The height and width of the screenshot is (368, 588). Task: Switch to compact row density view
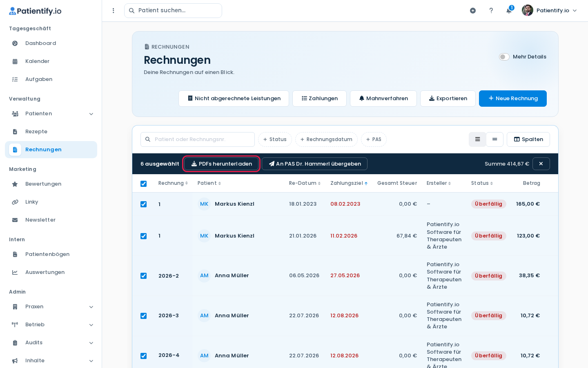tap(494, 139)
